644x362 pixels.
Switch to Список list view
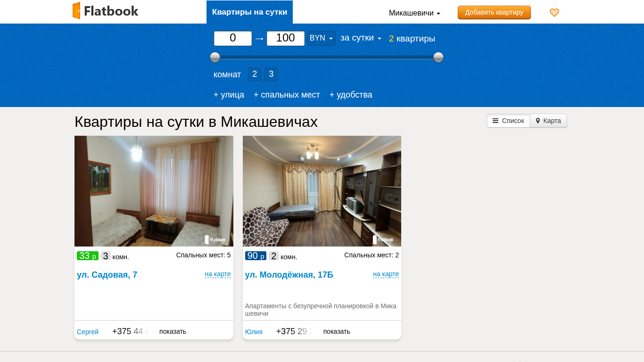click(x=508, y=121)
